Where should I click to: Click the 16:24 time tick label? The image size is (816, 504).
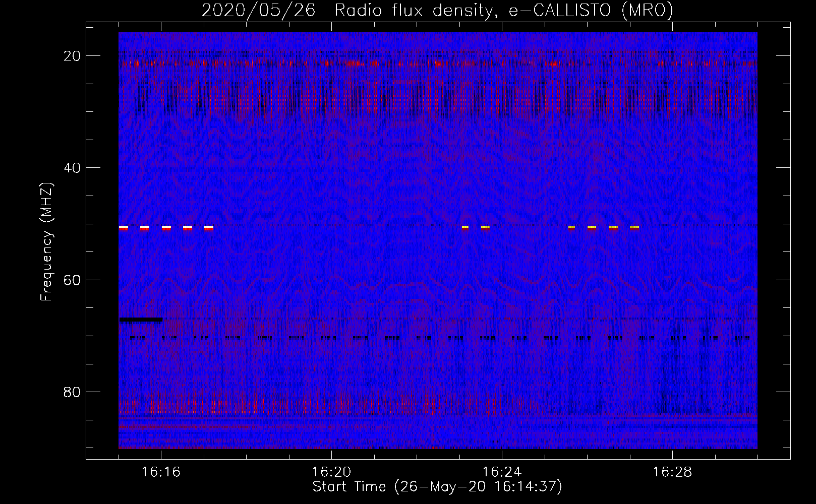point(502,472)
